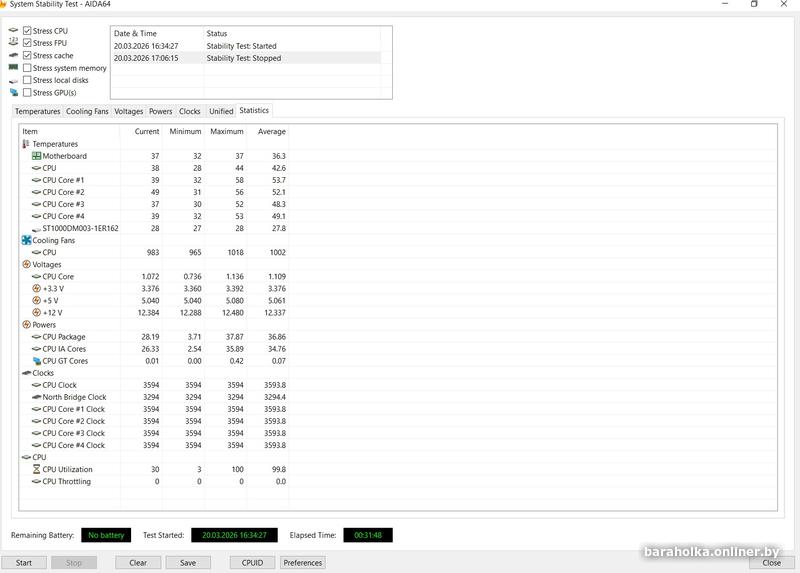Click the Elapsed Time display 00:31:48
The image size is (800, 573).
pos(368,535)
